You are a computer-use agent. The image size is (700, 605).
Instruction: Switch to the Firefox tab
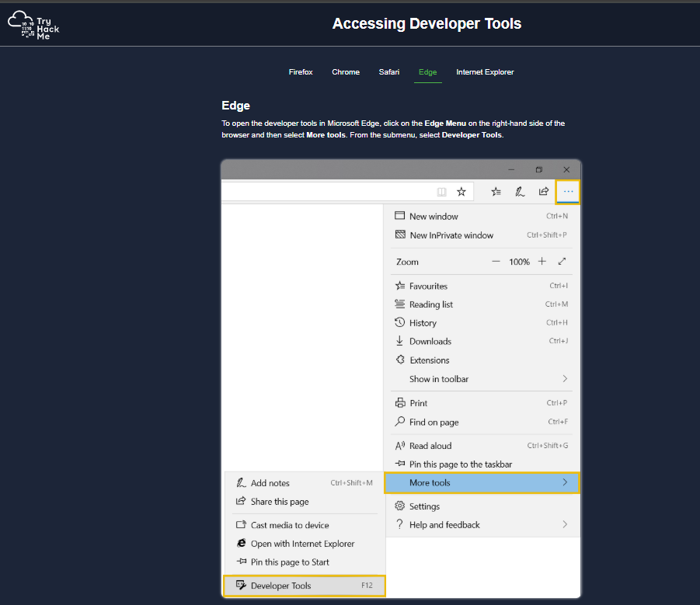[x=301, y=71]
